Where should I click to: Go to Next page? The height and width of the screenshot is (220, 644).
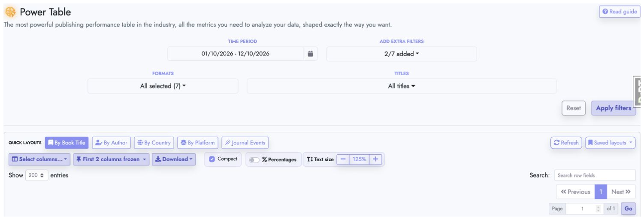point(621,192)
